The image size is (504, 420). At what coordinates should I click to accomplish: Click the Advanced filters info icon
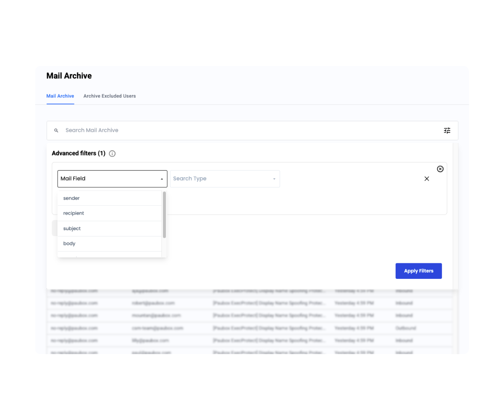pos(112,154)
